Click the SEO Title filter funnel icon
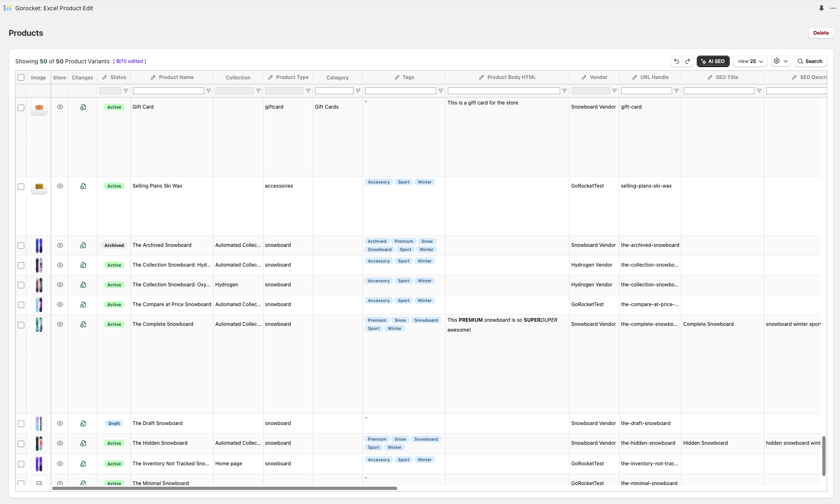 pyautogui.click(x=759, y=91)
